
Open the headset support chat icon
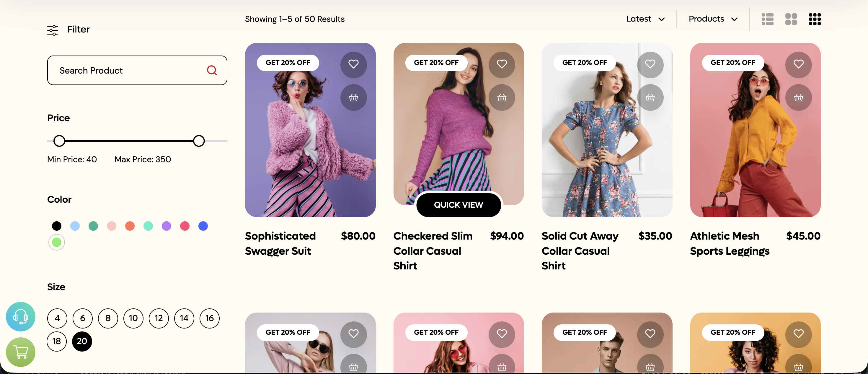click(x=21, y=316)
